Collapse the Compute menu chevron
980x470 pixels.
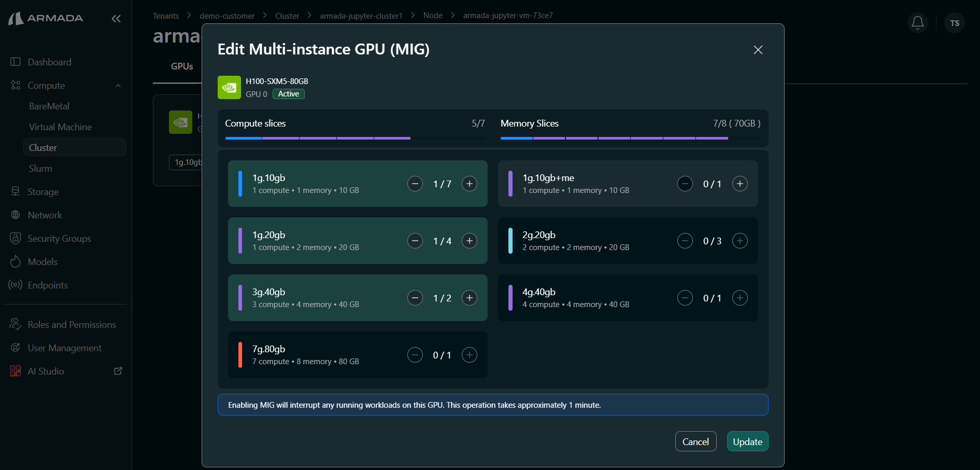118,86
